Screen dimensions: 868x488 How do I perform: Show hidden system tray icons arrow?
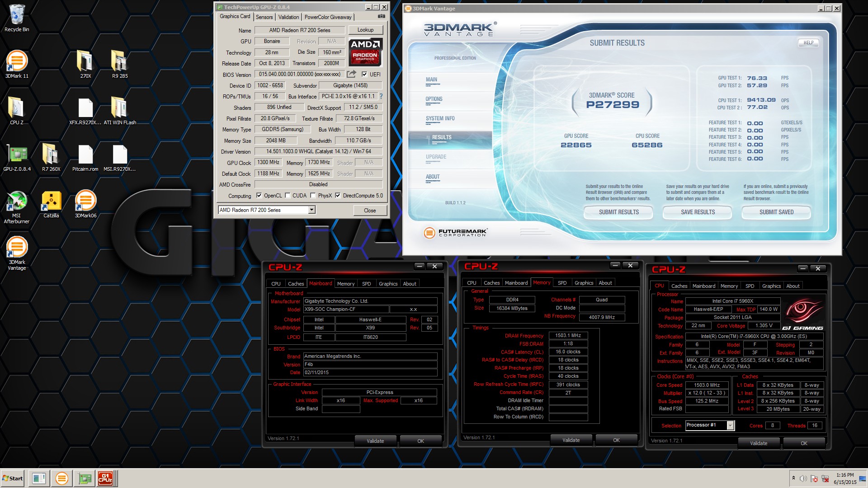[x=793, y=478]
